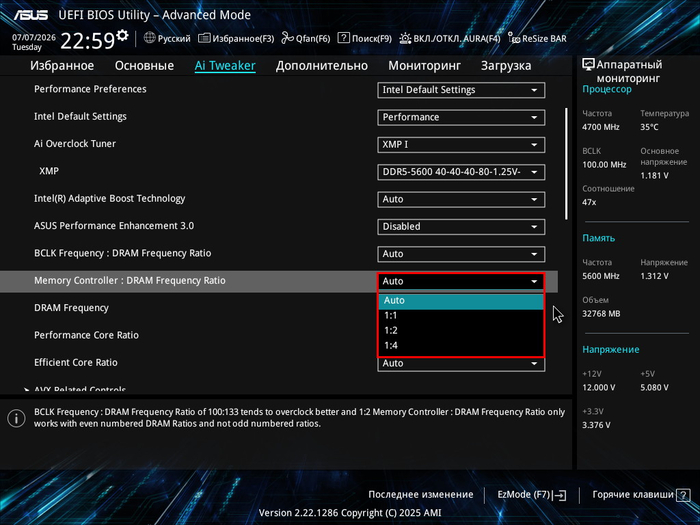Choose 1:1 ratio option
This screenshot has height=525, width=700.
tap(461, 316)
